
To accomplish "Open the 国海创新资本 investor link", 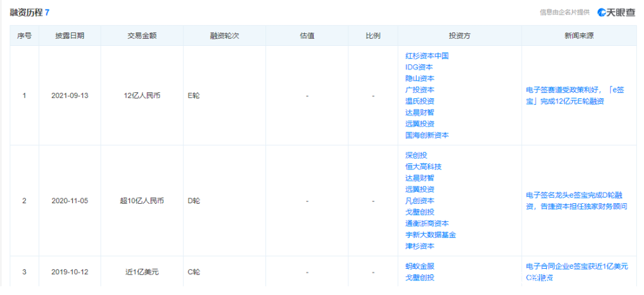I will [x=427, y=135].
